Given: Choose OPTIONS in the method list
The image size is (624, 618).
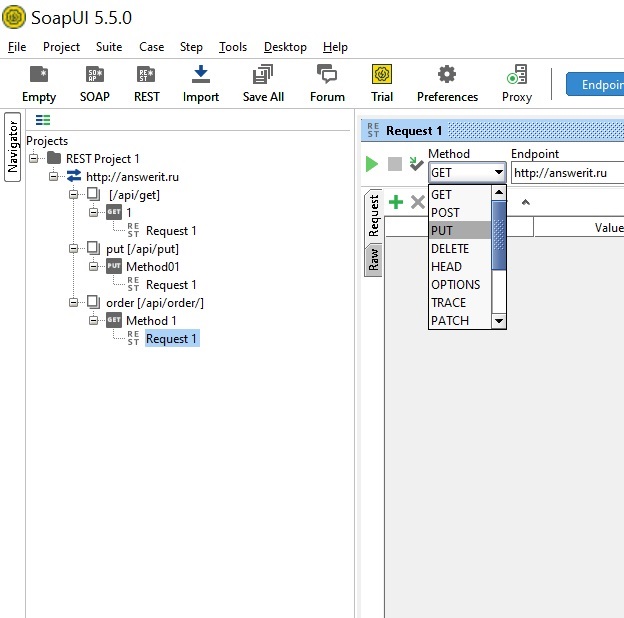Looking at the screenshot, I should click(460, 285).
